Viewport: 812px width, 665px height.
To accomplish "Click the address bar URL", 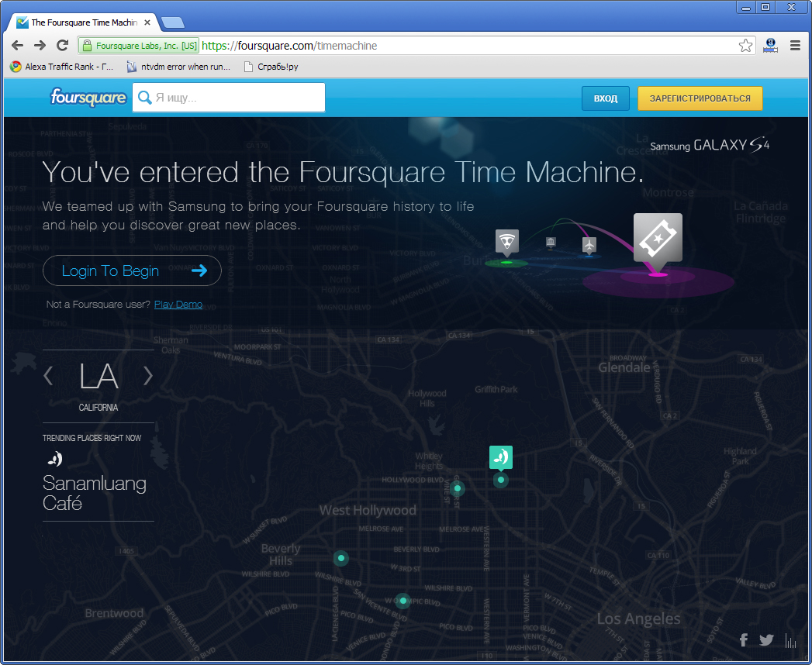I will click(x=289, y=46).
